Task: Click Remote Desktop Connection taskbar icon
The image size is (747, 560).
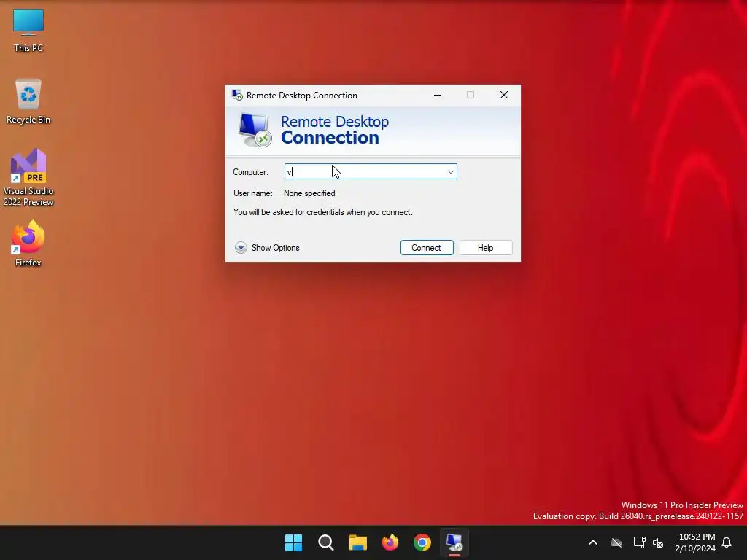Action: pos(454,542)
